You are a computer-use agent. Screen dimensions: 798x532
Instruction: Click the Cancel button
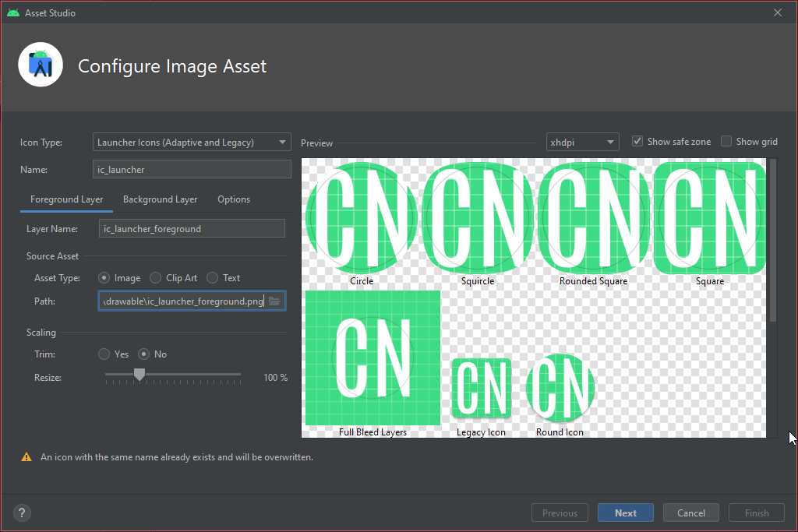click(691, 513)
